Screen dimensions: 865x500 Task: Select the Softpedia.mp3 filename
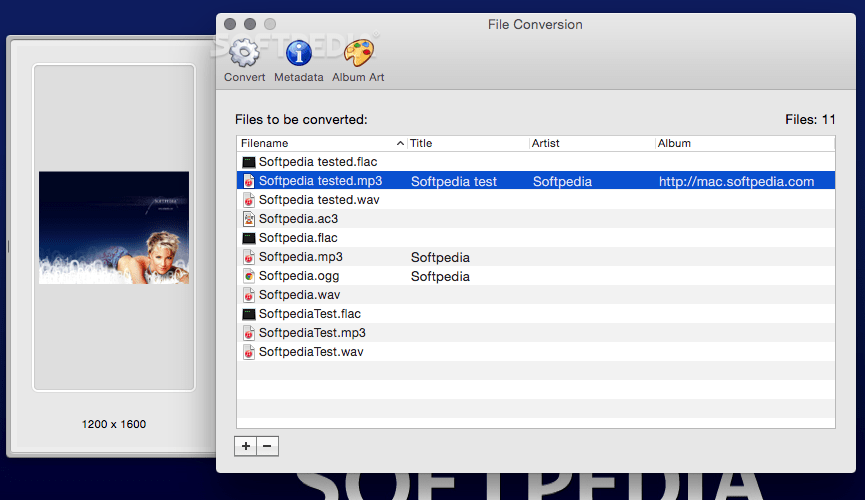(301, 257)
